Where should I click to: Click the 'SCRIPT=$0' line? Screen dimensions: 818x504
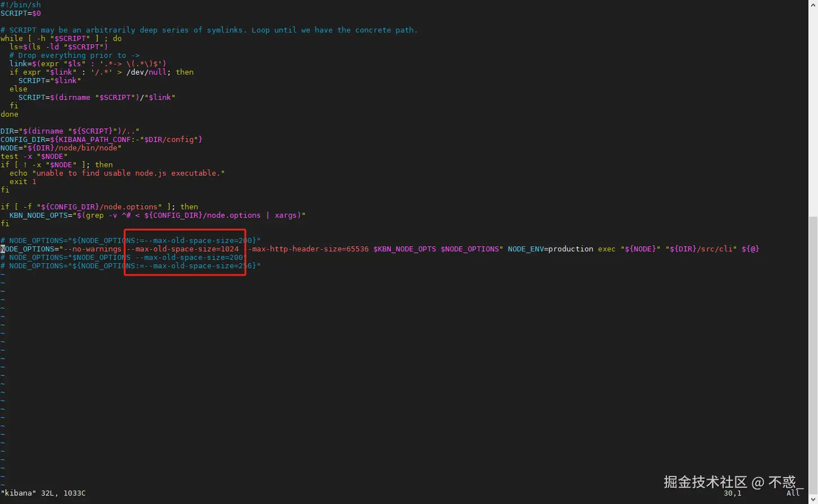pos(21,13)
